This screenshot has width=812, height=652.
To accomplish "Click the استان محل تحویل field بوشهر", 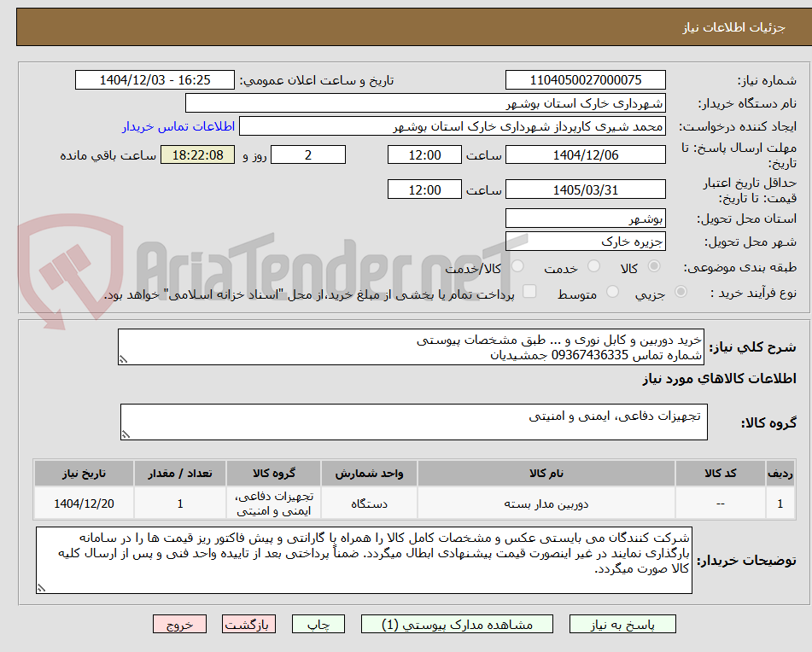I will [x=585, y=218].
